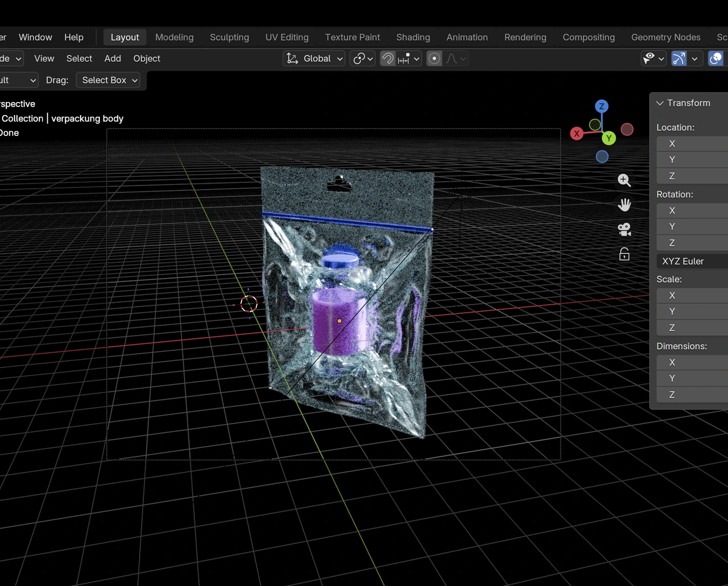Viewport: 728px width, 586px height.
Task: Enable proportional editing in the header
Action: tap(434, 59)
